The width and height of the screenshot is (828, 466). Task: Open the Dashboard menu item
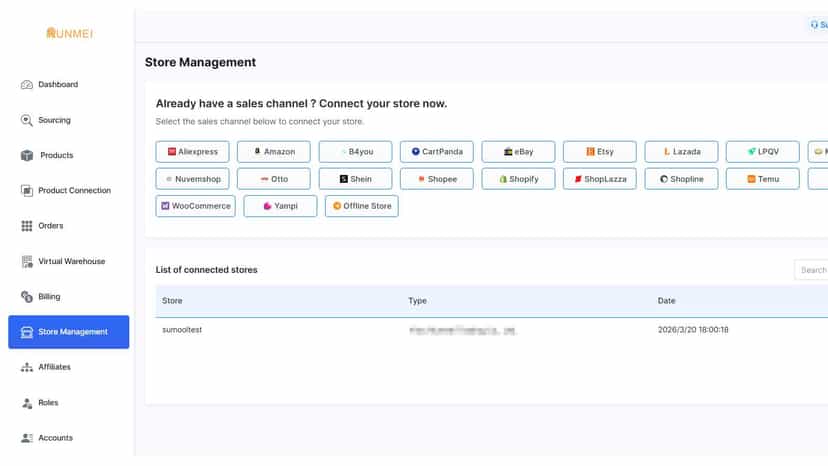click(58, 85)
